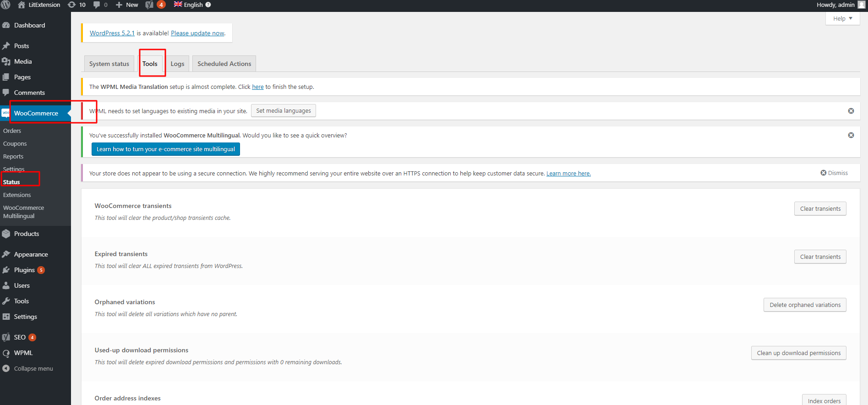Dismiss the HTTPS secure connection notice

834,173
